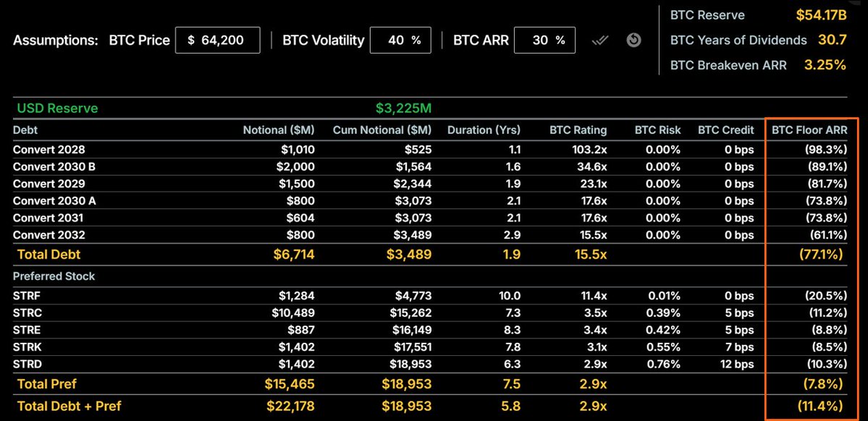
Task: Click the Notional ($M) column header
Action: pyautogui.click(x=279, y=130)
